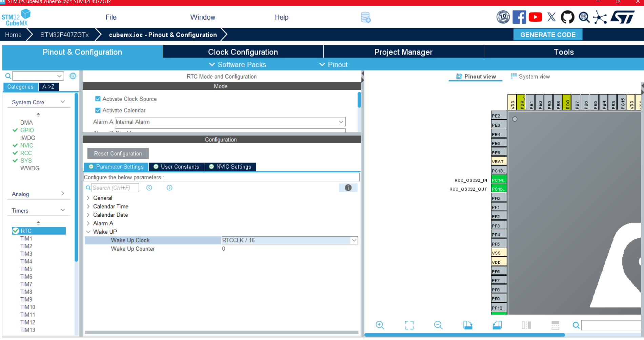Go to next search result arrow
This screenshot has height=340, width=644.
coord(169,188)
